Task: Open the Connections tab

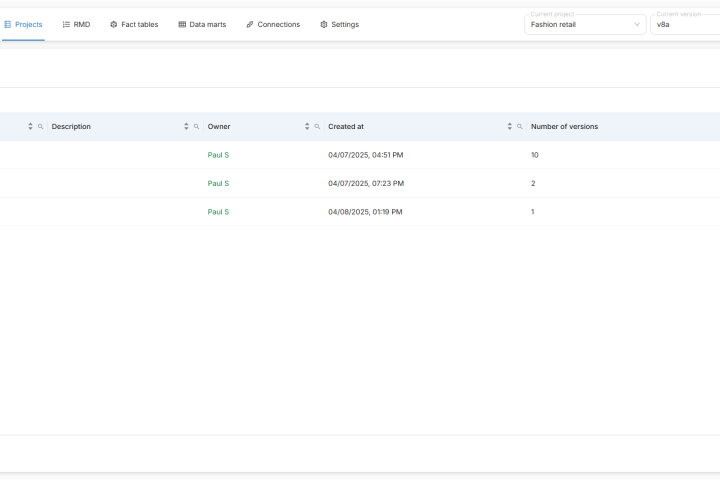Action: pyautogui.click(x=273, y=24)
